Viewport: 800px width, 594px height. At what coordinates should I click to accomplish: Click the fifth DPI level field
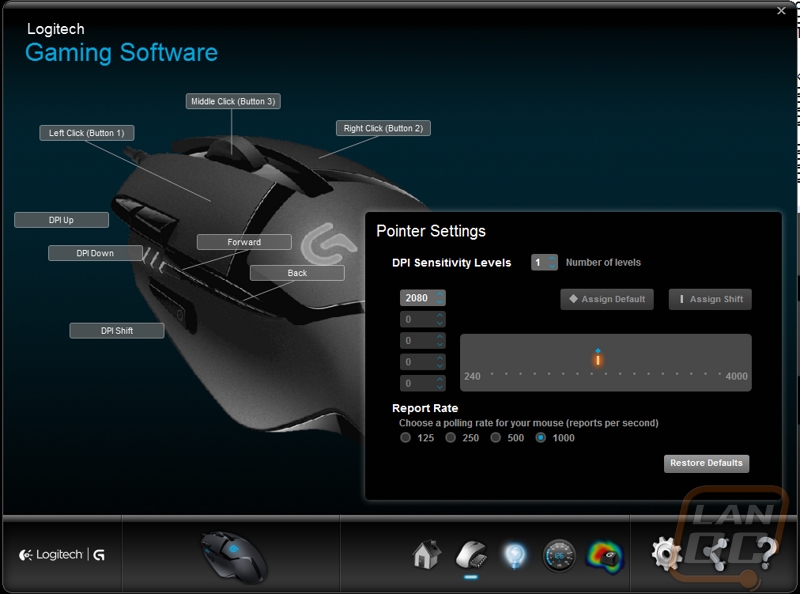[422, 383]
